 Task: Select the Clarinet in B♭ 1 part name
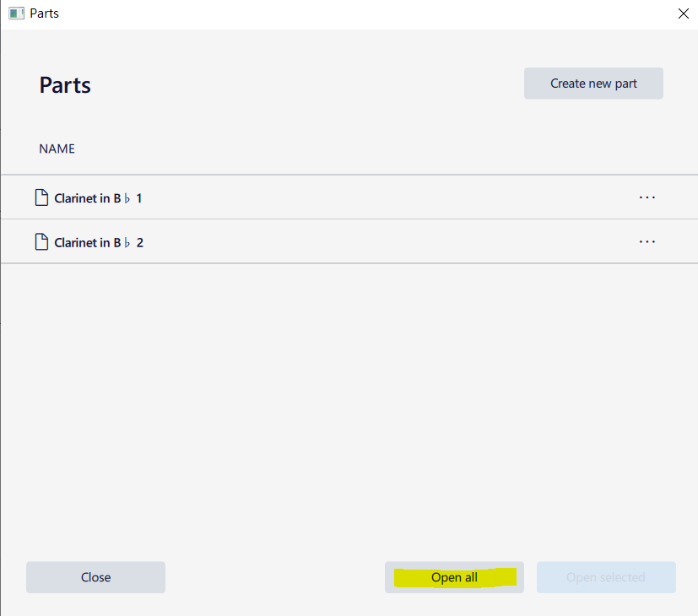point(98,198)
